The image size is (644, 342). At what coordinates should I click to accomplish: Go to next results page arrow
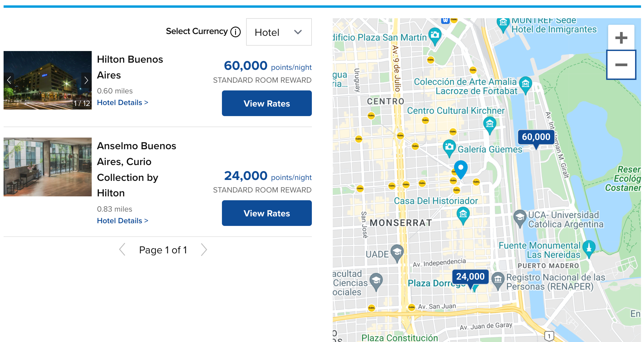(204, 249)
